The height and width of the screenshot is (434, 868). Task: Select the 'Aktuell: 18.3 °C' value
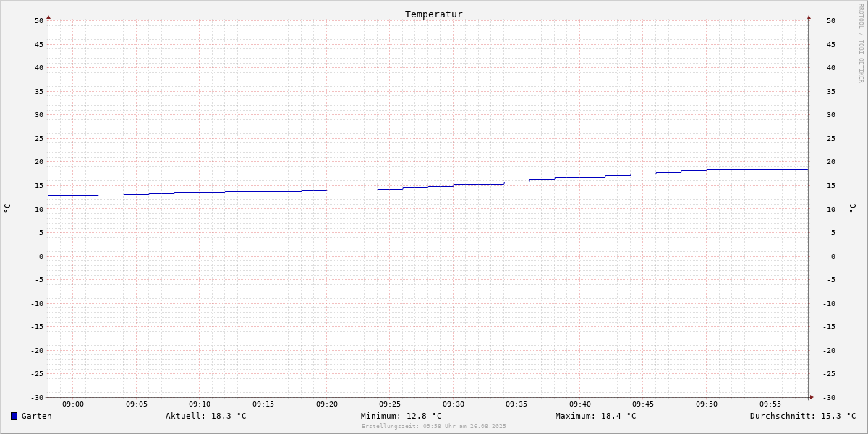(x=205, y=416)
